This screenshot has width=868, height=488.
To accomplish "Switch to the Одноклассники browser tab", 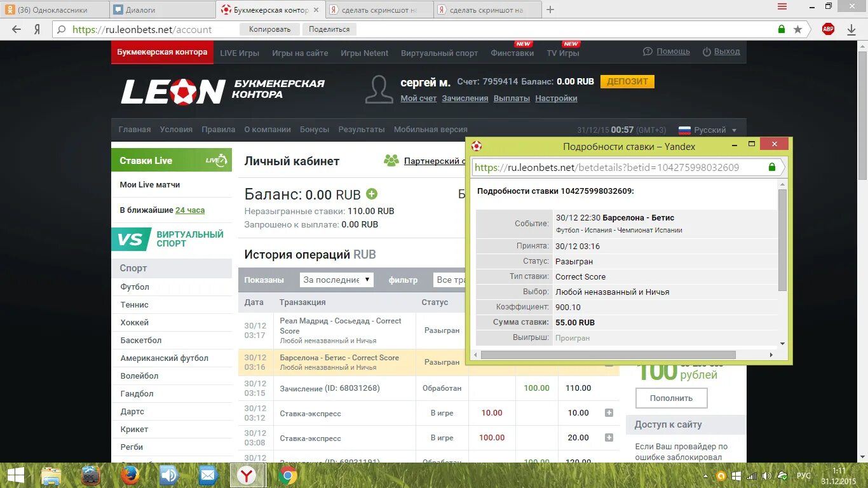I will tap(54, 10).
